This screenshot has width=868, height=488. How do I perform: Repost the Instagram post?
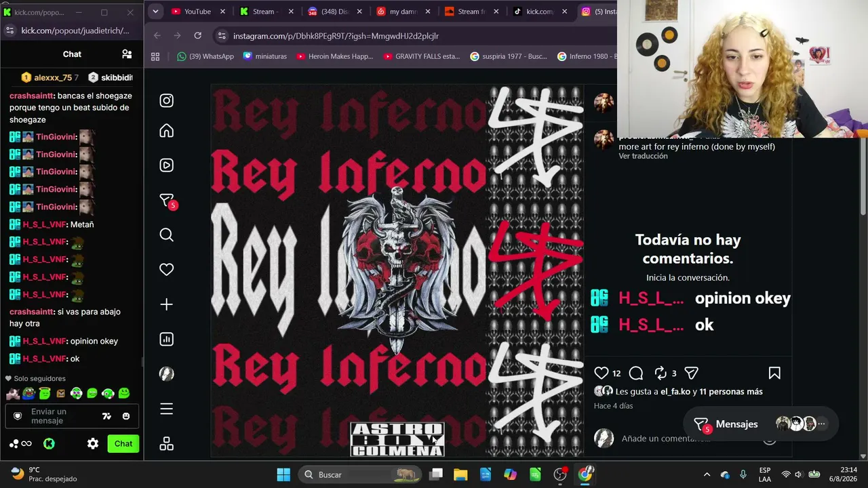pos(660,373)
